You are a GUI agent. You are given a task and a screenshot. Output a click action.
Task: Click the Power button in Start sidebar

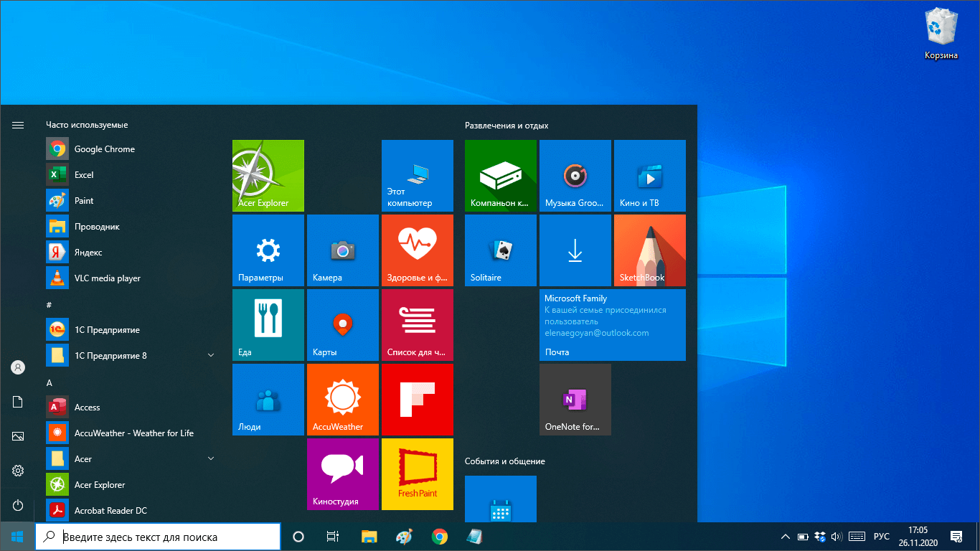click(18, 505)
